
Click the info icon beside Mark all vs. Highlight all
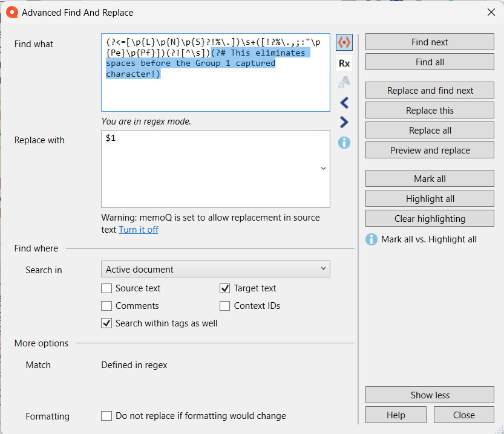tap(371, 239)
